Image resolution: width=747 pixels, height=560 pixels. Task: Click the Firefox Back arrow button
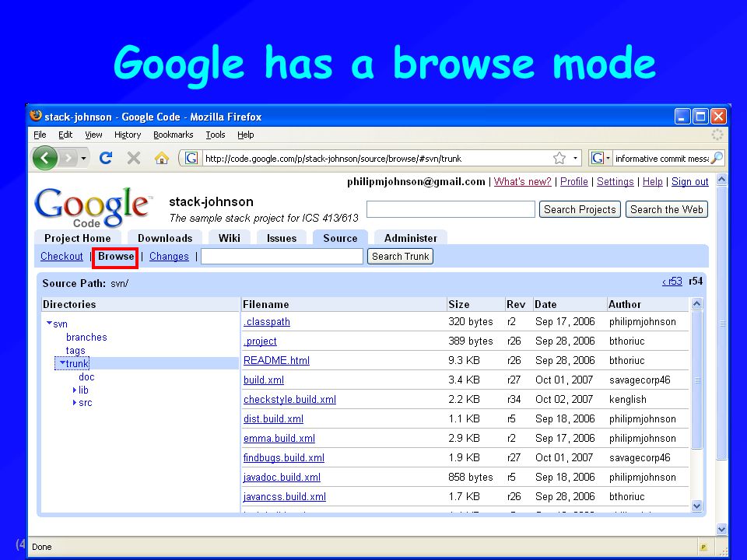[x=45, y=158]
